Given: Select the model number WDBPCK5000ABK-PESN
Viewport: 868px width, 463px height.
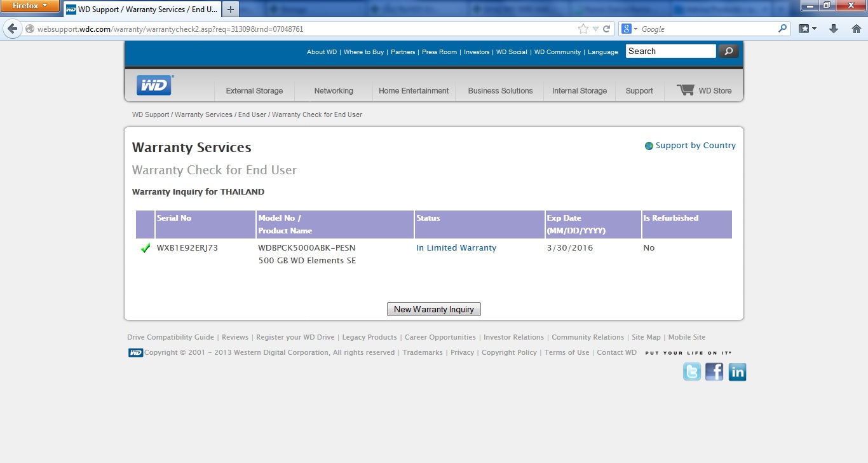Looking at the screenshot, I should tap(307, 248).
